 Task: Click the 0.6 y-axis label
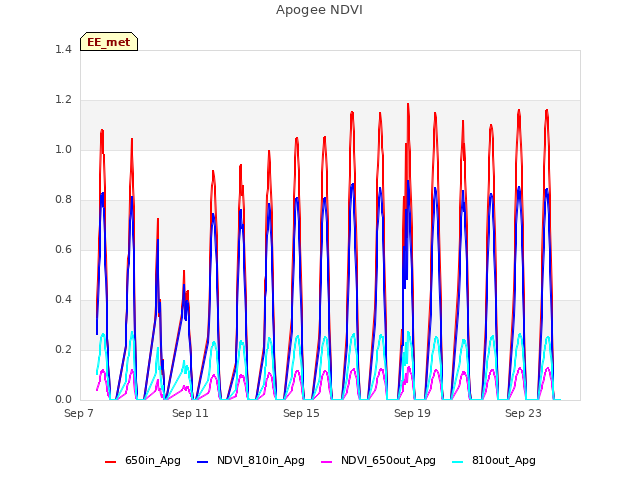coord(63,250)
